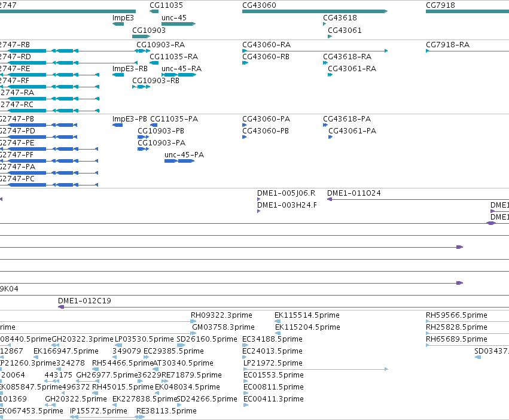The height and width of the screenshot is (420, 509).
Task: Click protein CG43618-PA label
Action: (347, 119)
